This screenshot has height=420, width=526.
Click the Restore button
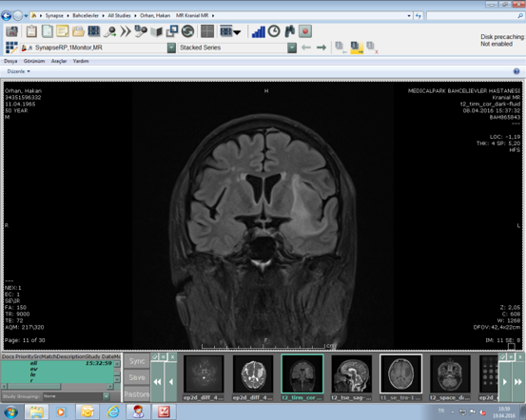pyautogui.click(x=137, y=394)
